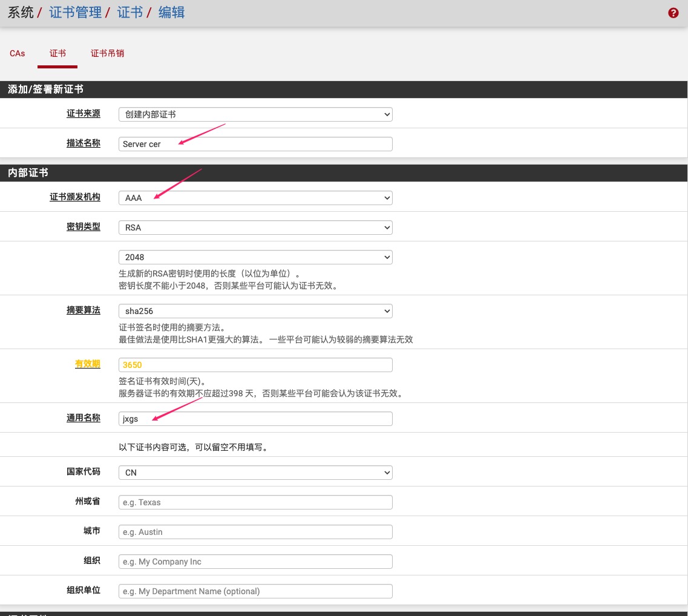The height and width of the screenshot is (616, 688).
Task: Click the 通用名称 field containing jxgs
Action: point(255,419)
